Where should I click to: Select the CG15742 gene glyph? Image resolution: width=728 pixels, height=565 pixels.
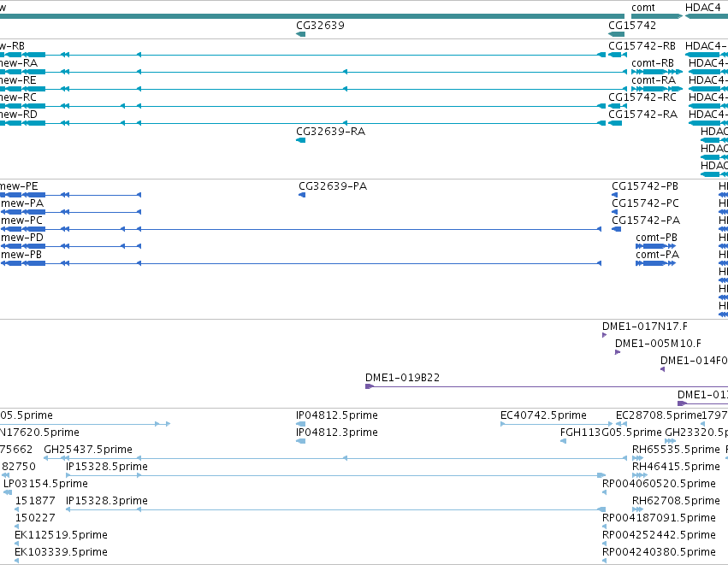[616, 34]
